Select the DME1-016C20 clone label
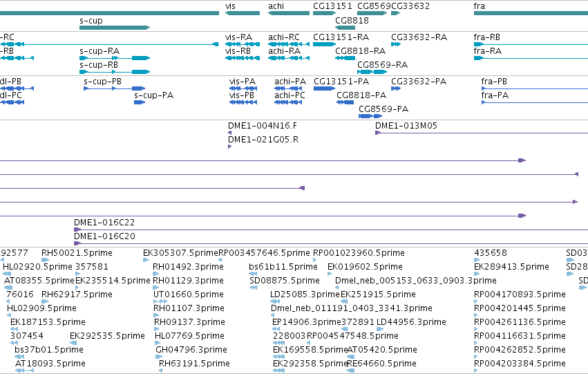588x374 pixels. click(104, 236)
